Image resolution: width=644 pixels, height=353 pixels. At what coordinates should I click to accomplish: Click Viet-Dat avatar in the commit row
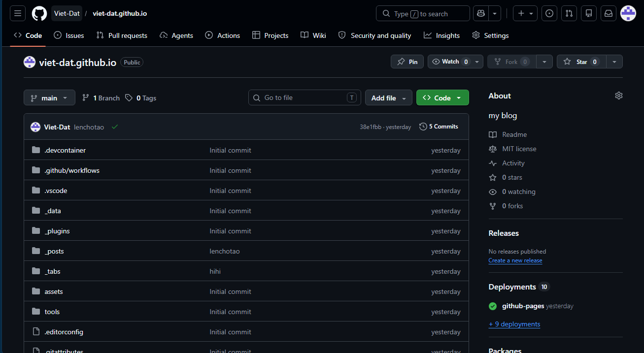click(x=35, y=127)
